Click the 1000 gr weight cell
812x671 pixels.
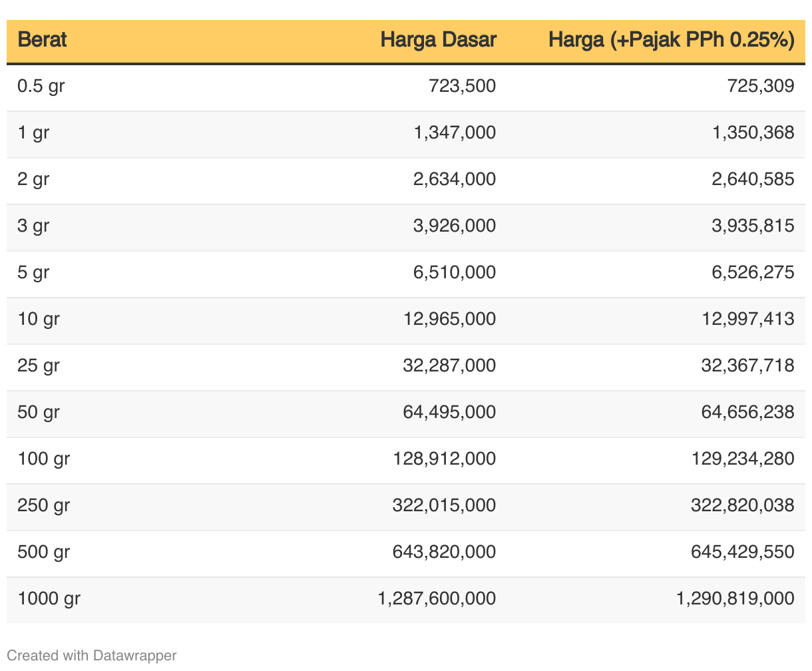click(49, 598)
